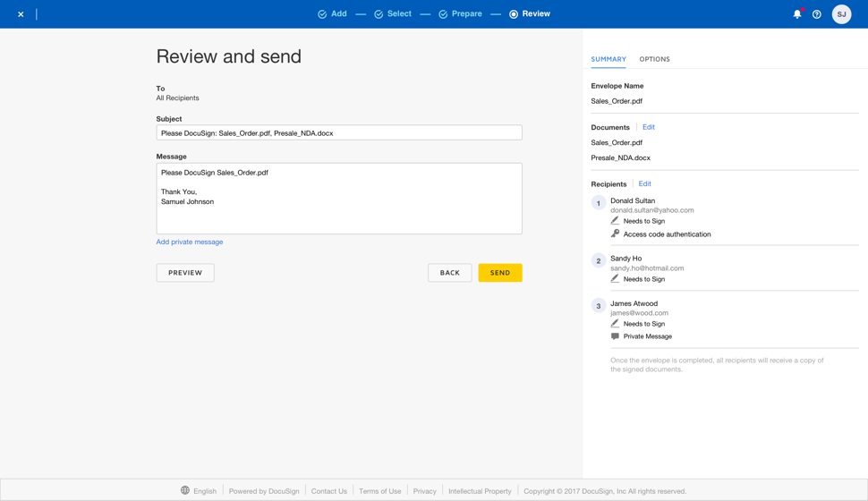Close the envelope with the X icon
This screenshot has height=501, width=868.
[21, 14]
